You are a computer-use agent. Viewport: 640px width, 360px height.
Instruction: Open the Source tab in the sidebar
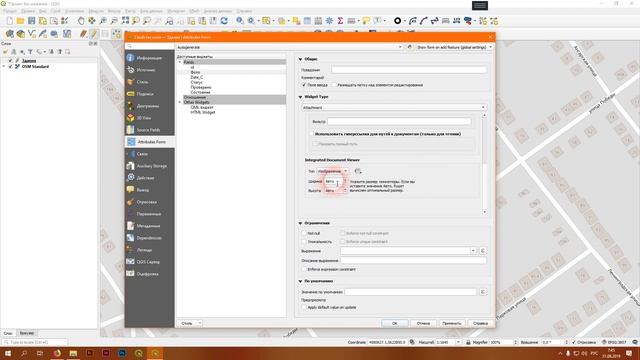149,70
